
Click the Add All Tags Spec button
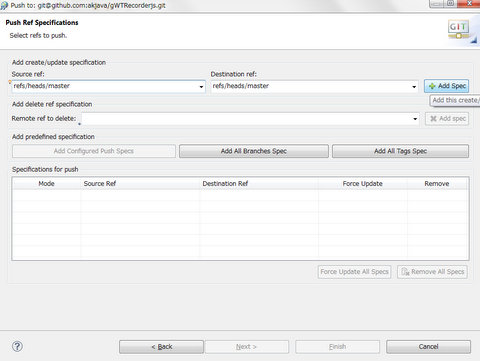[400, 151]
